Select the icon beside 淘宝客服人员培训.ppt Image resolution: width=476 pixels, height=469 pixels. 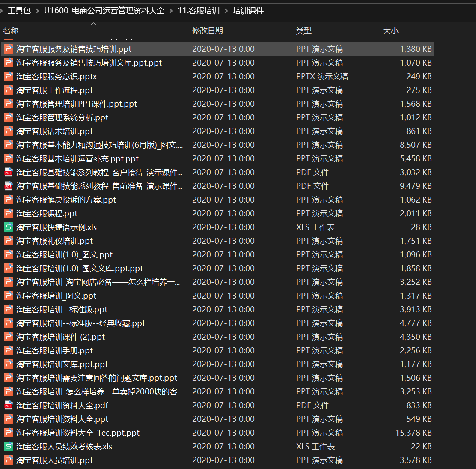pyautogui.click(x=9, y=460)
